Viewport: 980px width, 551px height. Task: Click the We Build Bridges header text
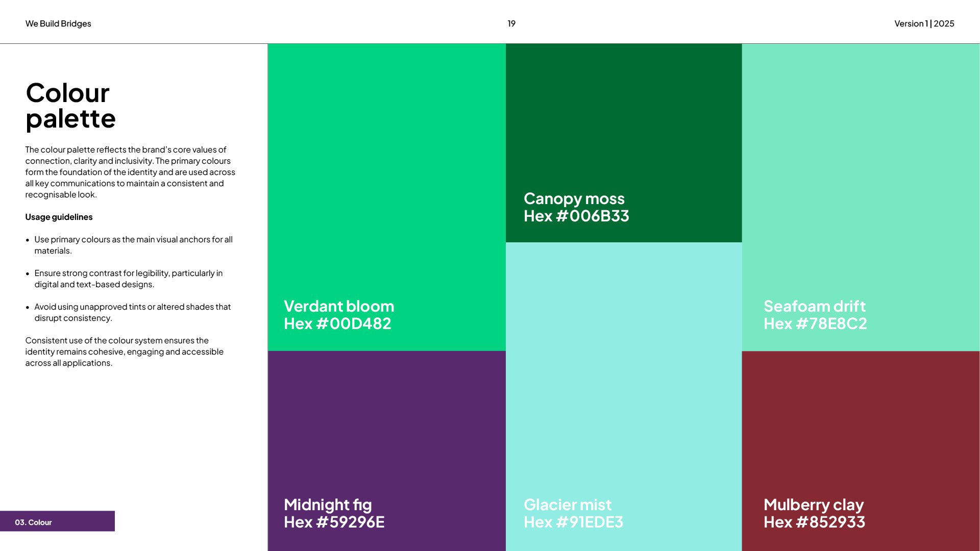[58, 23]
